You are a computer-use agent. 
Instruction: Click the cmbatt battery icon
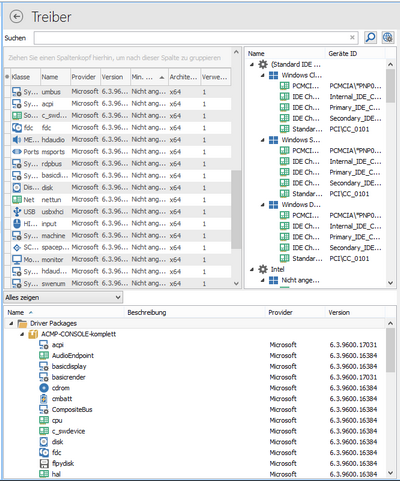click(x=44, y=399)
